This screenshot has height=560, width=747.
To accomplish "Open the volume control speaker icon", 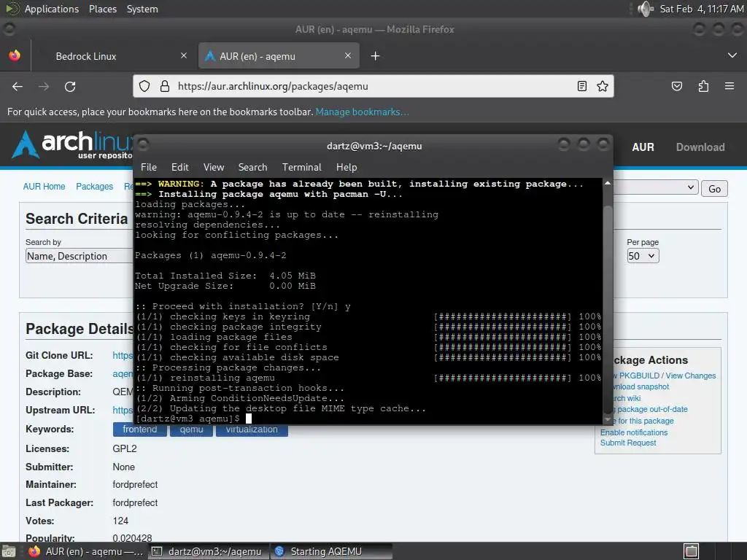I will [646, 9].
